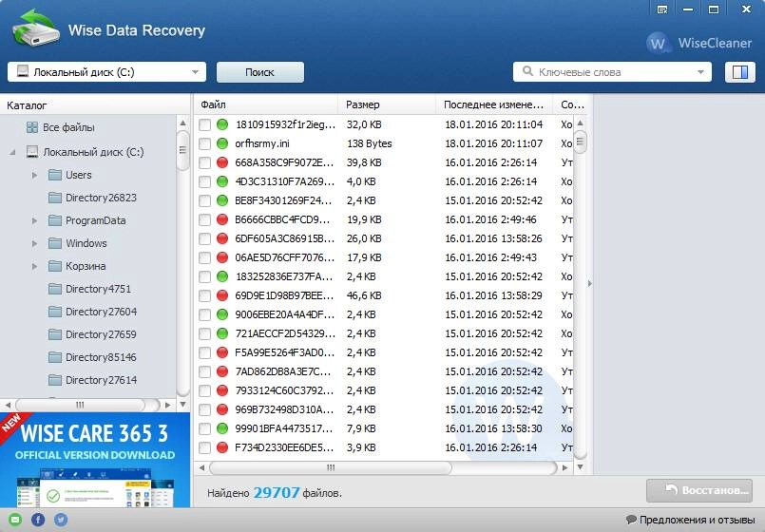Viewport: 765px width, 532px height.
Task: Check the box for F734D2330EE6DE5 file
Action: (x=205, y=448)
